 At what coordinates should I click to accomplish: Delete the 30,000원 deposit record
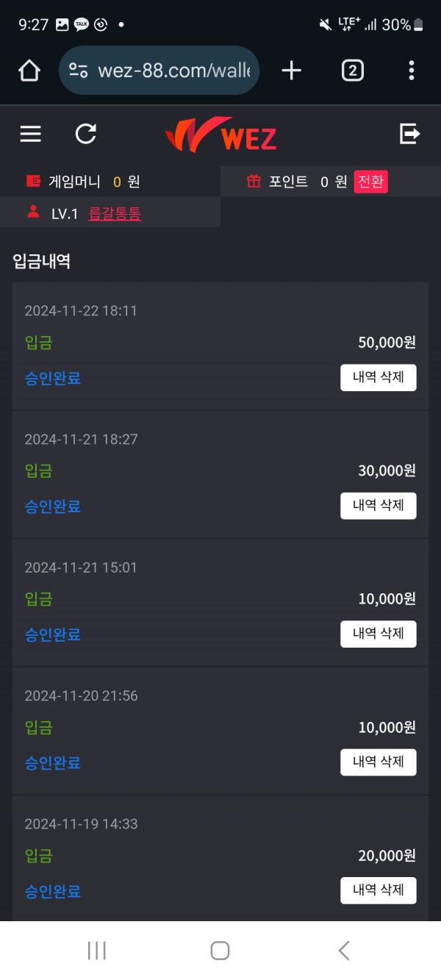coord(378,506)
